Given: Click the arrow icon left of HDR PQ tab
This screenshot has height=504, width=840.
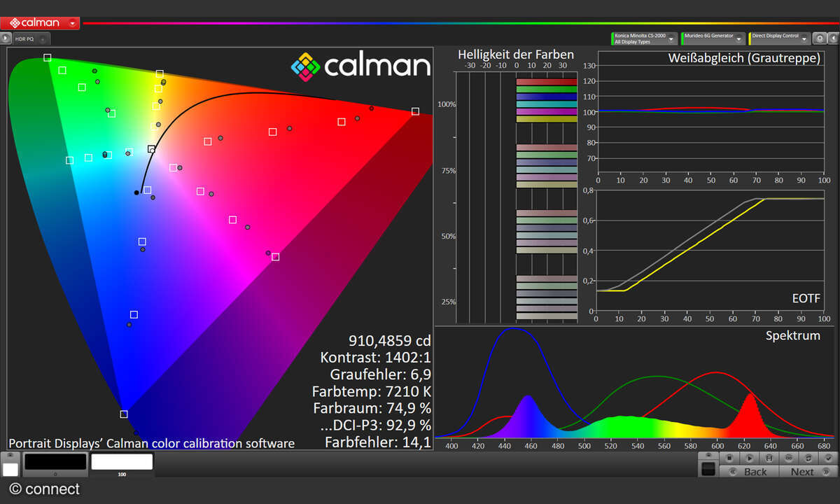Looking at the screenshot, I should point(6,38).
